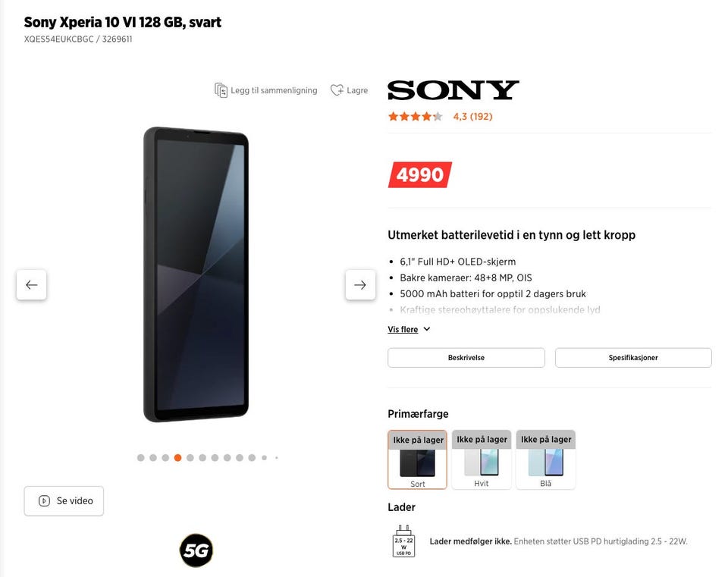
Task: Click the chevron next to Vis flere
Action: (x=427, y=329)
